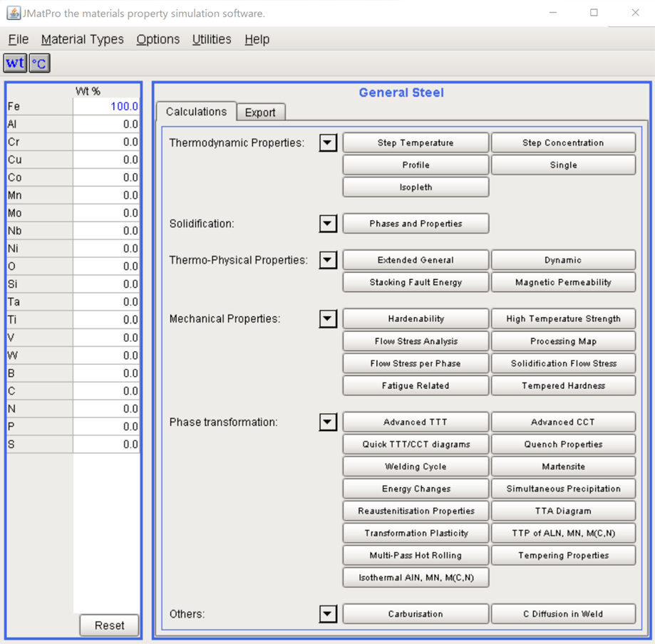Click the Tempered Hardness button
Image resolution: width=655 pixels, height=644 pixels.
point(563,385)
